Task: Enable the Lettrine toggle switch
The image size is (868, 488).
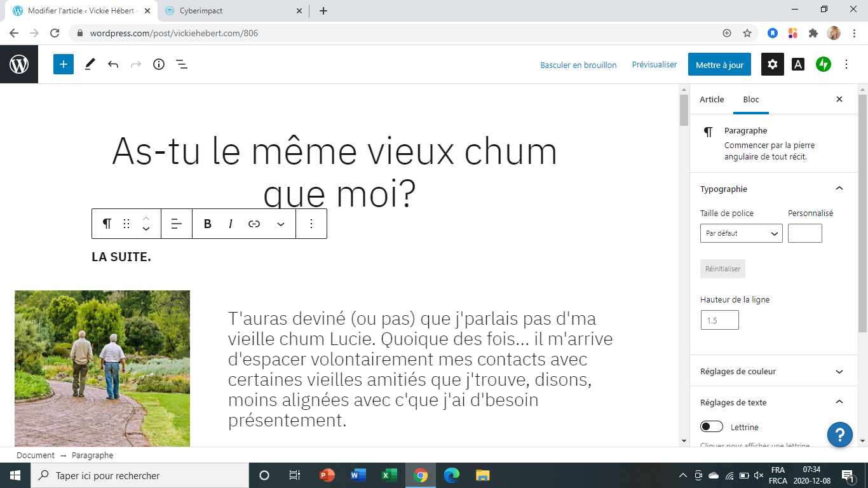Action: (x=712, y=426)
